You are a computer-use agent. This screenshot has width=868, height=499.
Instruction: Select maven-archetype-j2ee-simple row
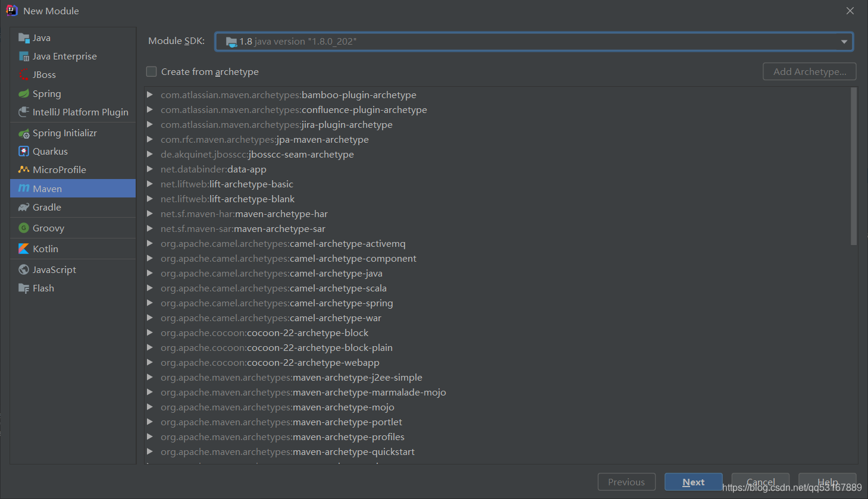pyautogui.click(x=497, y=378)
